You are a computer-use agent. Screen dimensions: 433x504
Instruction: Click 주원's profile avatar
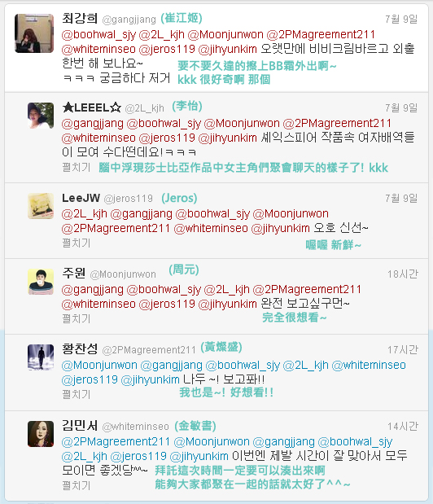tap(41, 282)
